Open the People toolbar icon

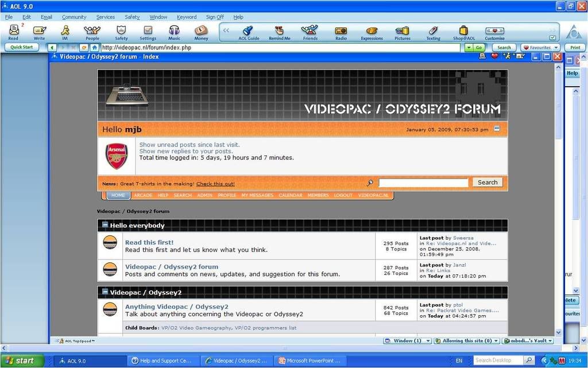tap(92, 32)
